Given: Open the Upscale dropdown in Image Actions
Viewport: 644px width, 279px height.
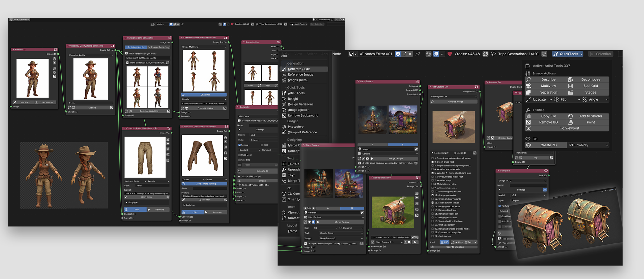Looking at the screenshot, I should pyautogui.click(x=539, y=99).
